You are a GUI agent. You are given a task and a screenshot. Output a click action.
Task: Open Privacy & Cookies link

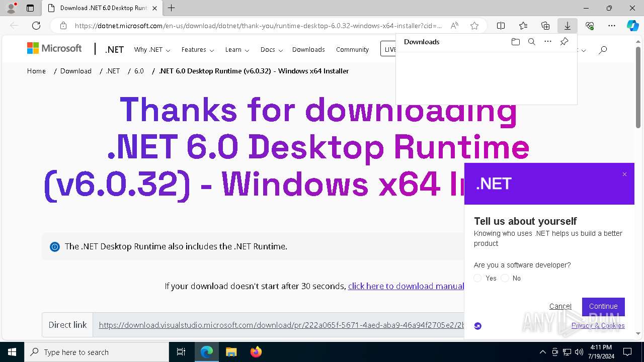point(598,325)
